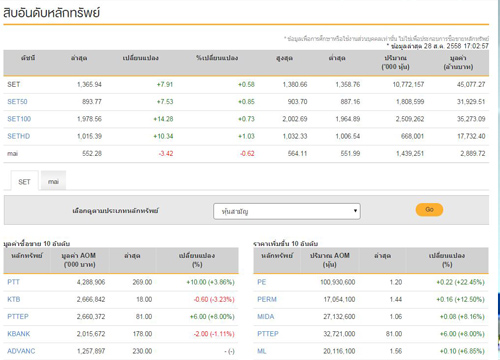Viewport: 500px width, 360px height.
Task: Select SETHD percent change +1.03
Action: [x=246, y=136]
